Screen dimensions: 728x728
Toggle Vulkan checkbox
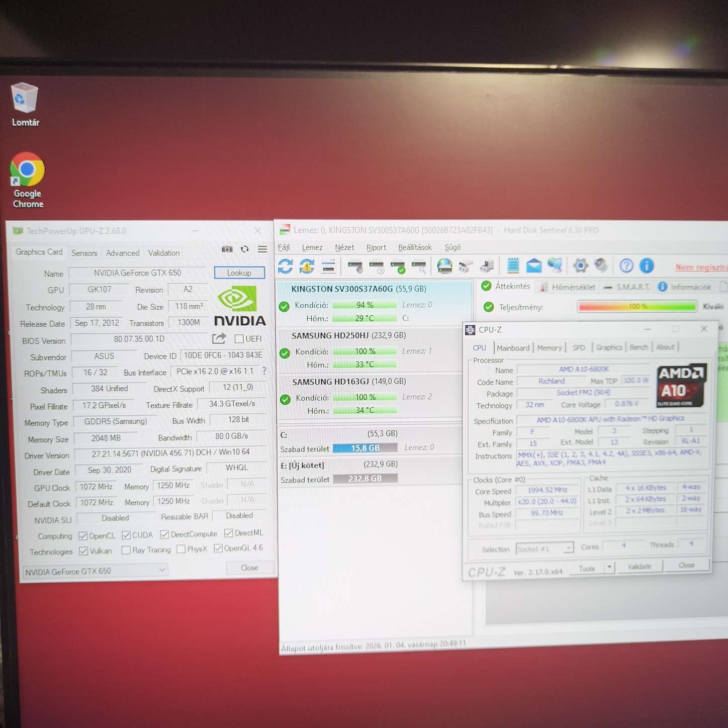[84, 551]
